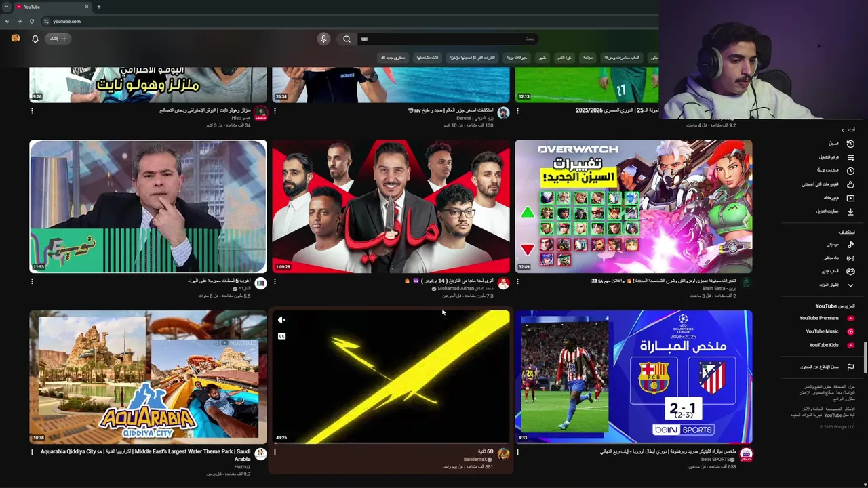Click the Huznuz channel name

tap(243, 466)
